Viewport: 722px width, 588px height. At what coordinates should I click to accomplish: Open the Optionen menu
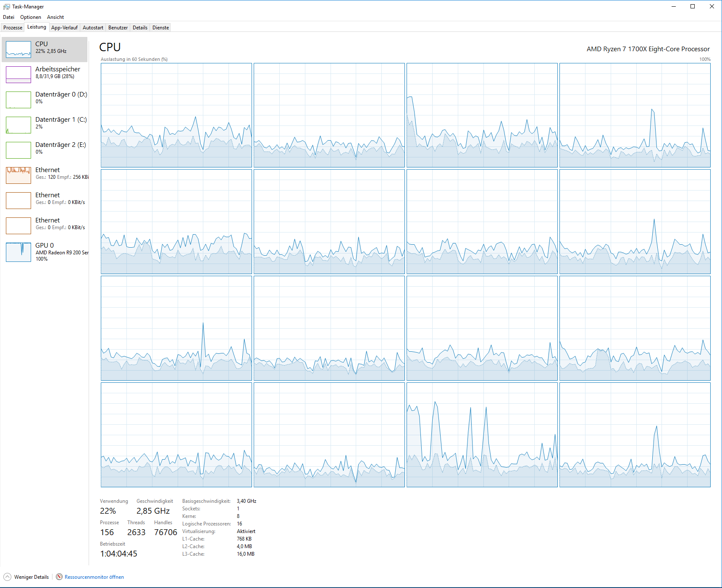[31, 17]
